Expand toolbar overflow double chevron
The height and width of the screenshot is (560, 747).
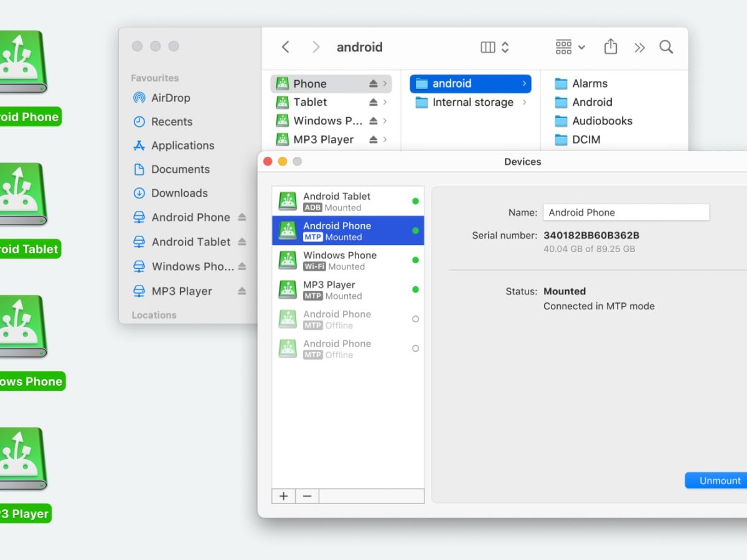pyautogui.click(x=639, y=47)
